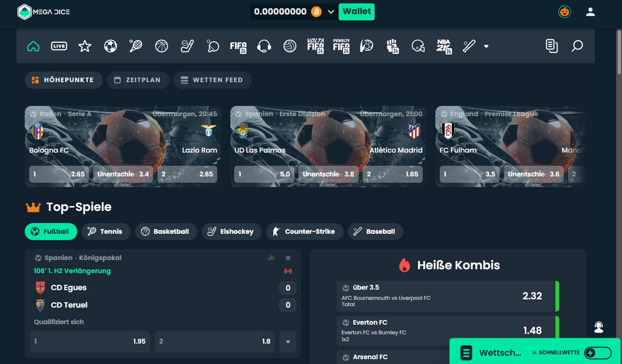Expand more sports dropdown arrow

486,47
